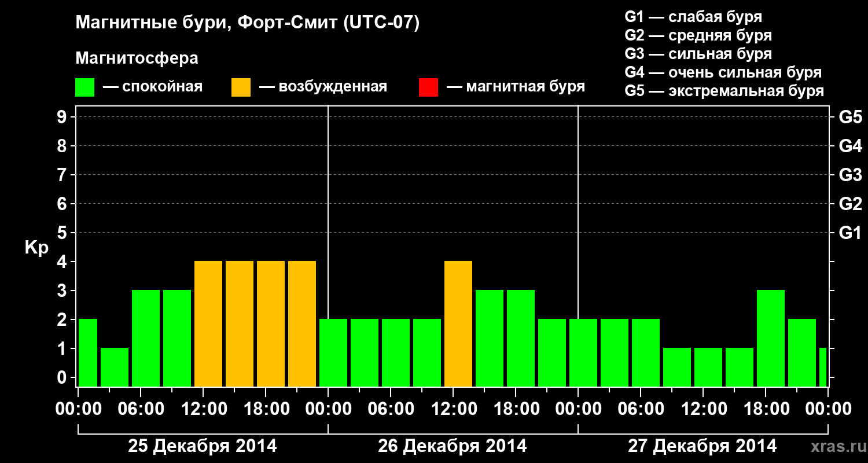Click the 'G4 — очень сильная буря' legend line
The height and width of the screenshot is (463, 868).
723,72
